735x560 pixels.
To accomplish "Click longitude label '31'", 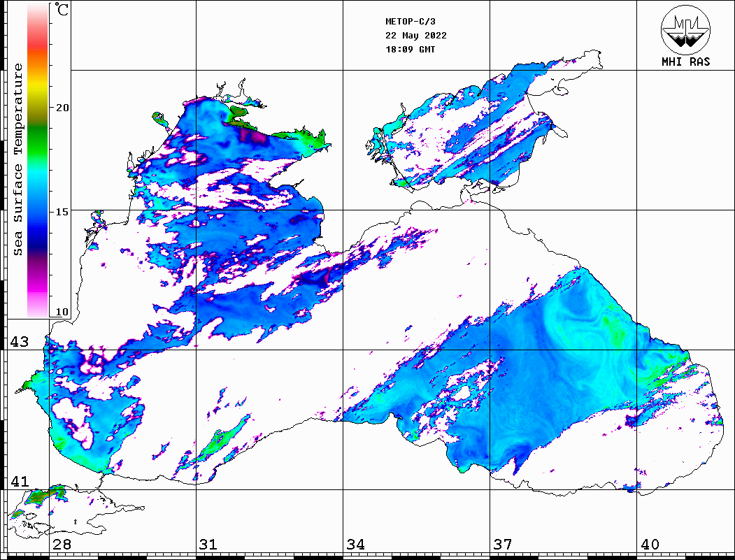I will click(x=208, y=545).
